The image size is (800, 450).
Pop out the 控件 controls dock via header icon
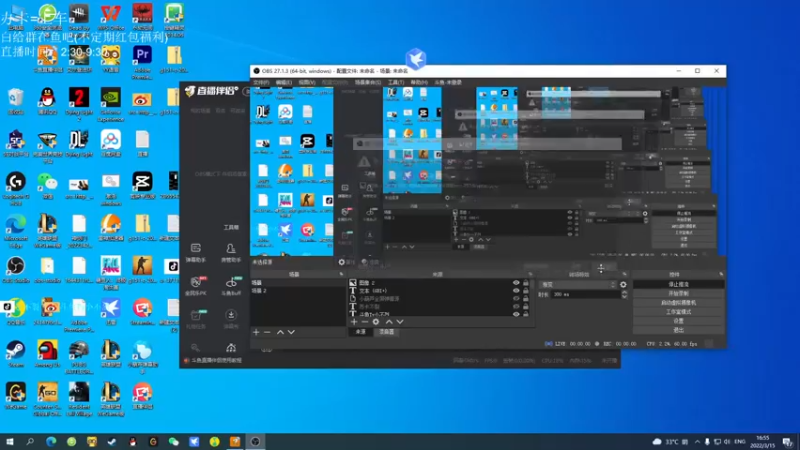(721, 274)
